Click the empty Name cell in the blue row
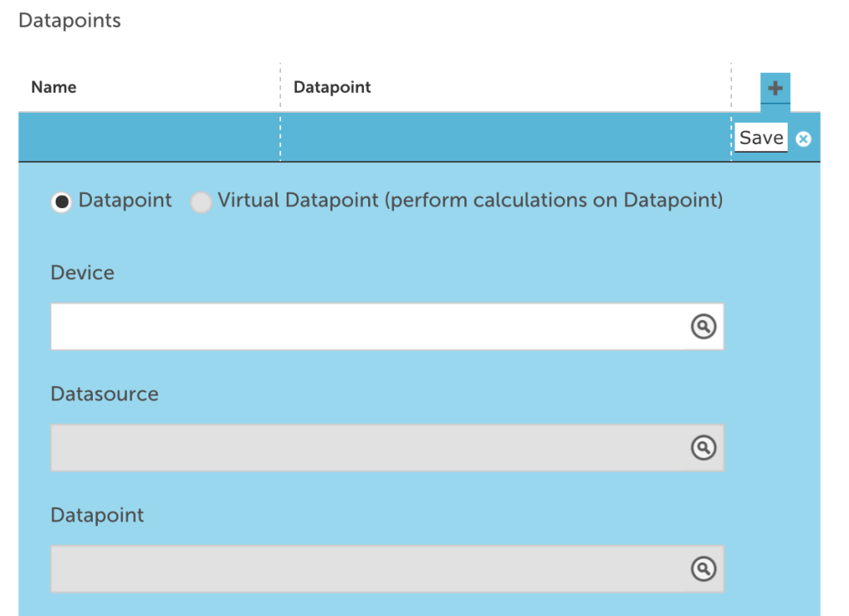This screenshot has width=849, height=616. click(x=149, y=138)
